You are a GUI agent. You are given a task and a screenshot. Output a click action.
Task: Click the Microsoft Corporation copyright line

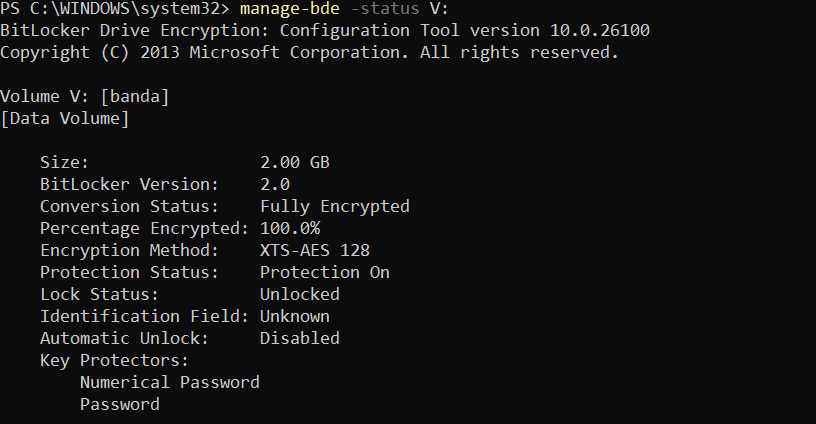click(x=310, y=53)
